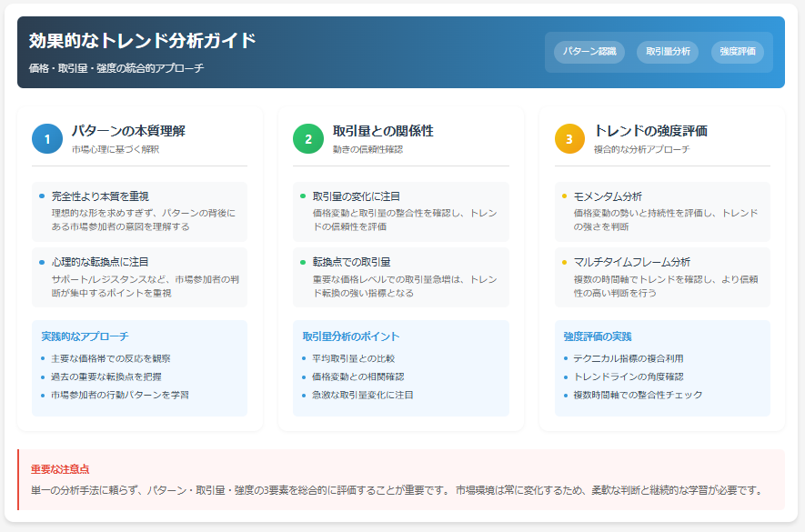Viewport: 805px width, 532px height.
Task: Click item マルチタイムフレーム分析
Action: (x=632, y=262)
